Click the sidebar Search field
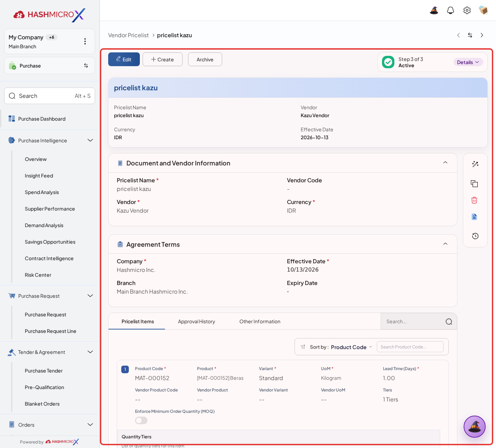Image resolution: width=496 pixels, height=448 pixels. [50, 96]
